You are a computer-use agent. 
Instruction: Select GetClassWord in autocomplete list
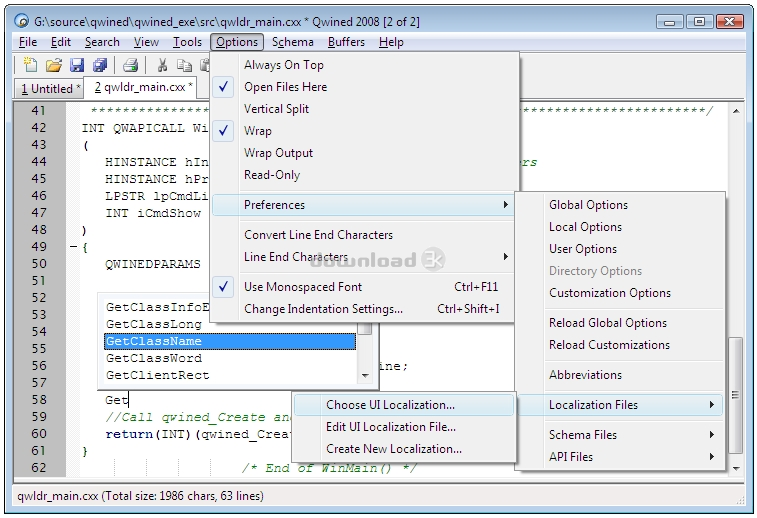pos(230,358)
